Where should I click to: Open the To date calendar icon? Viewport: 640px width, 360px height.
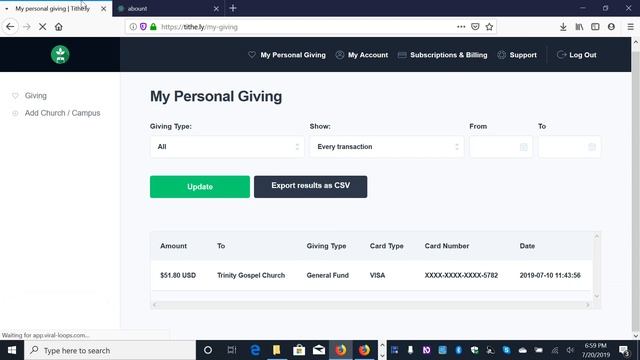click(x=592, y=147)
